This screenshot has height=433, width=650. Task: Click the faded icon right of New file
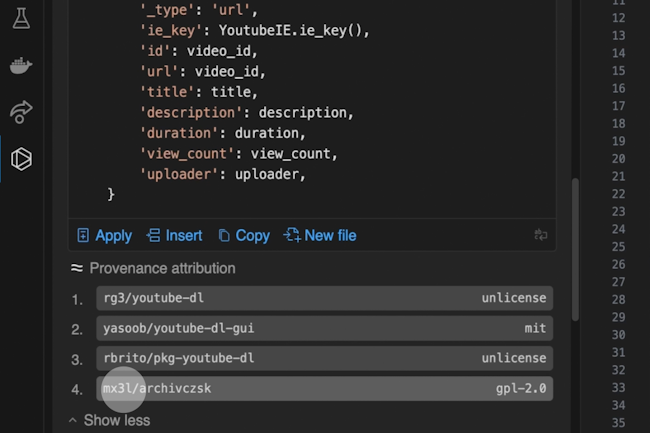(x=541, y=236)
